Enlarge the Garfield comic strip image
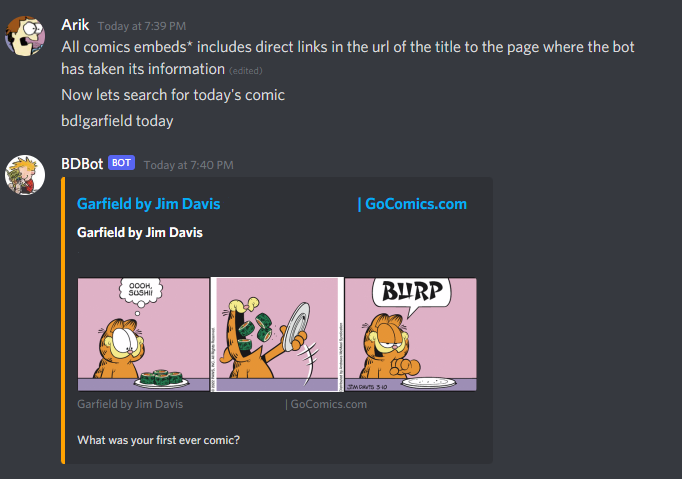 277,334
